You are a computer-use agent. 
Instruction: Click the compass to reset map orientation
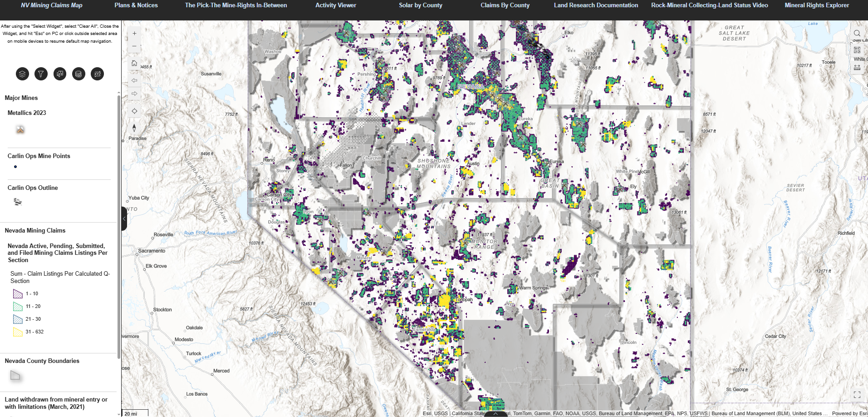coord(134,129)
